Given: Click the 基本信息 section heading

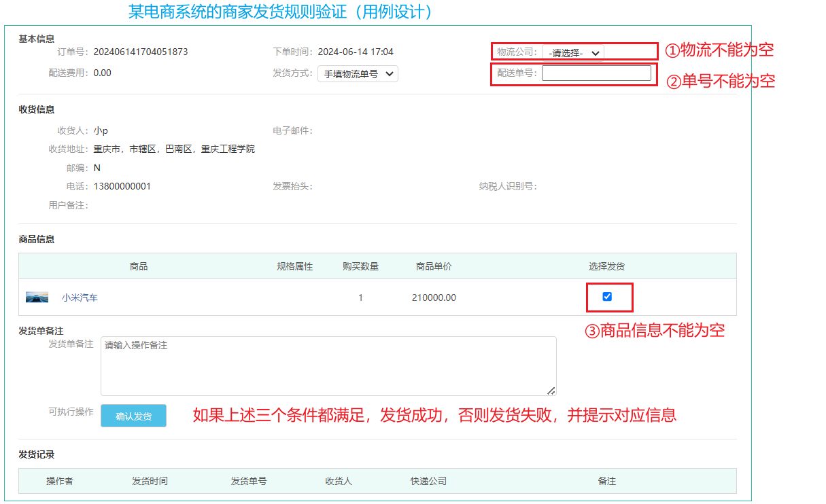Looking at the screenshot, I should [37, 39].
